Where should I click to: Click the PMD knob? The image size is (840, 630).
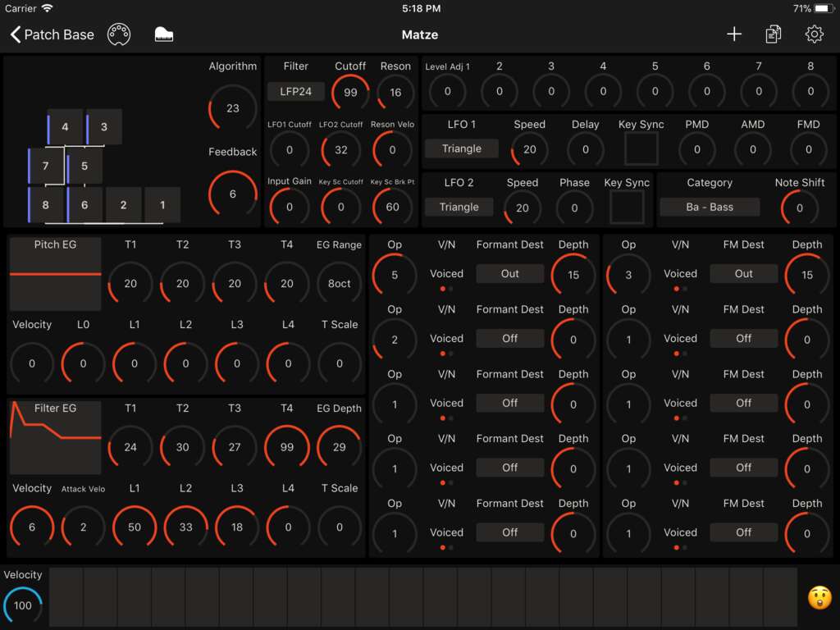697,149
